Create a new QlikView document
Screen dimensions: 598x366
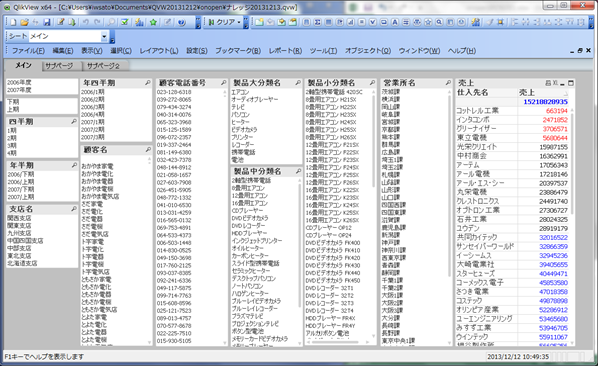(x=13, y=22)
